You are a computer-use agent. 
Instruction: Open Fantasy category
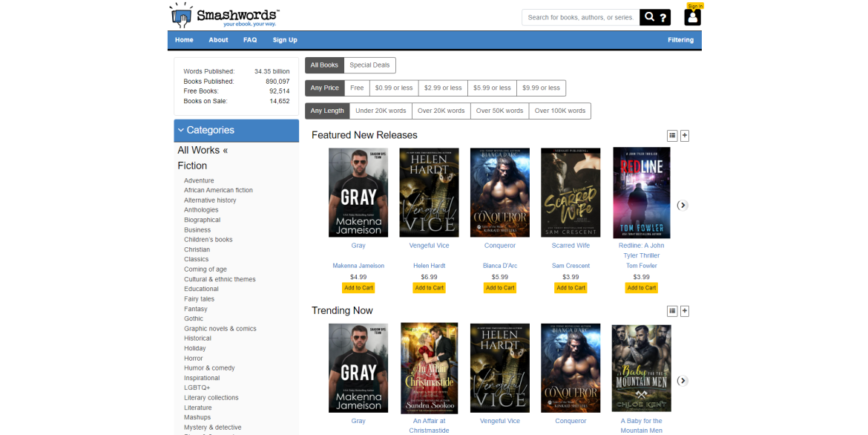pos(195,310)
